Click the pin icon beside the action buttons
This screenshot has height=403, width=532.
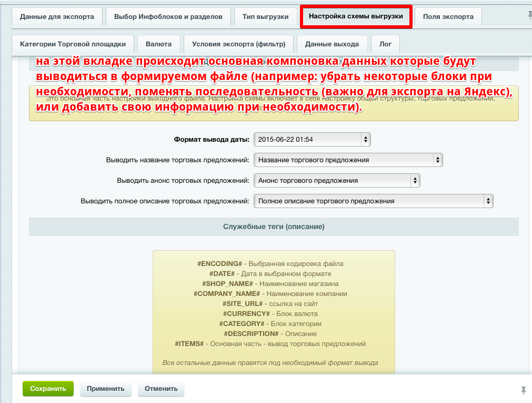pos(524,390)
